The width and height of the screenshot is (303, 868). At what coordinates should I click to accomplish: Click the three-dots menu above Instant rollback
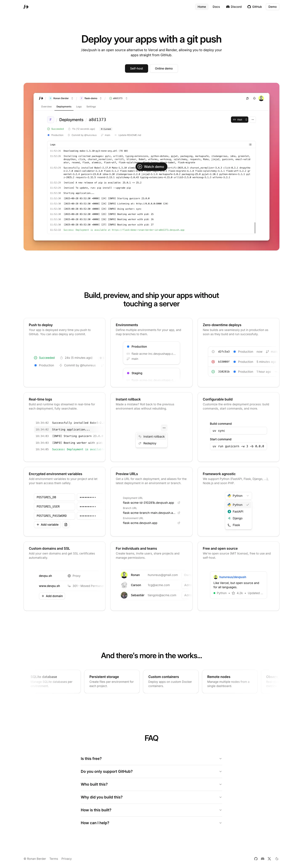(x=164, y=428)
